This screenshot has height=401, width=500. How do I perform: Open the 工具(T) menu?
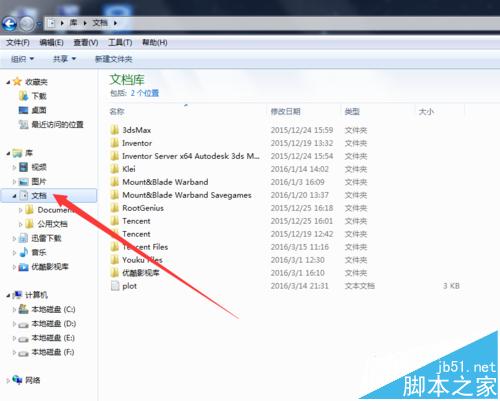pos(120,43)
